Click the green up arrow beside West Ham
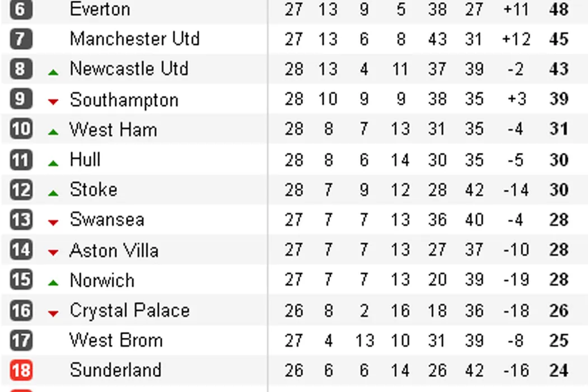Viewport: 588px width, 392px height. point(53,132)
